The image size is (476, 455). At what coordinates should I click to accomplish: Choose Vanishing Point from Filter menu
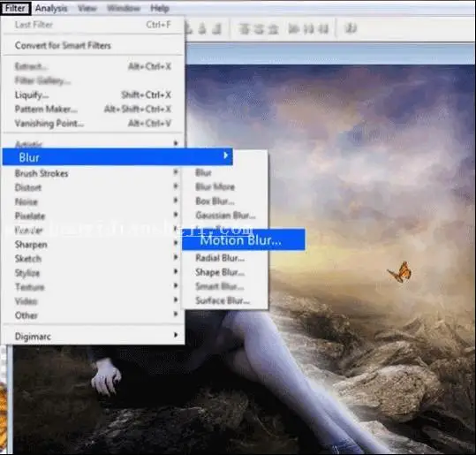[49, 124]
